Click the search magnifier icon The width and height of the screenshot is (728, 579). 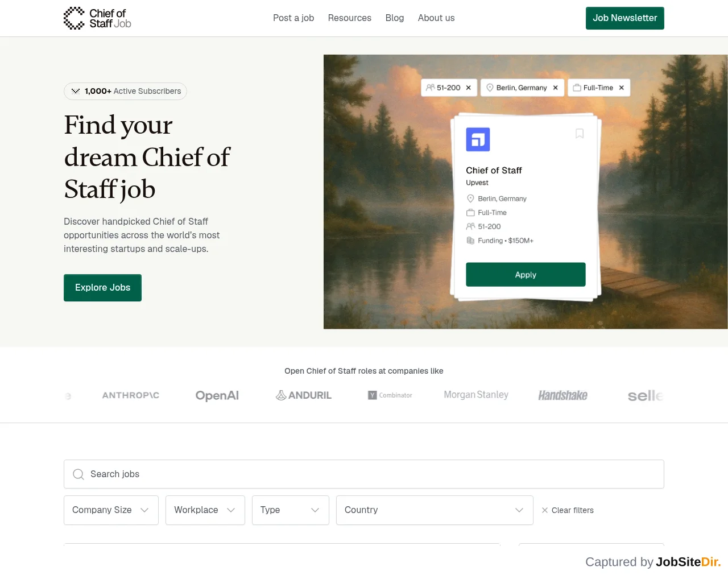click(x=78, y=474)
